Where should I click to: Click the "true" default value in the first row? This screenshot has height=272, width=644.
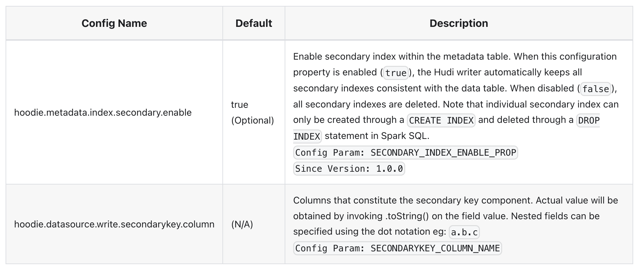click(x=239, y=105)
